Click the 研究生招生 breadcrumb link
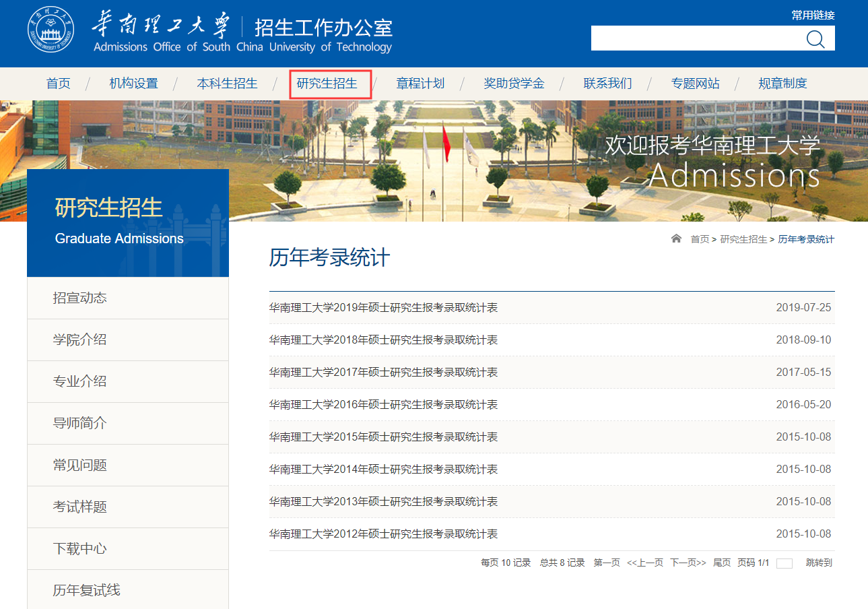Screen dimensions: 868x609 [743, 239]
